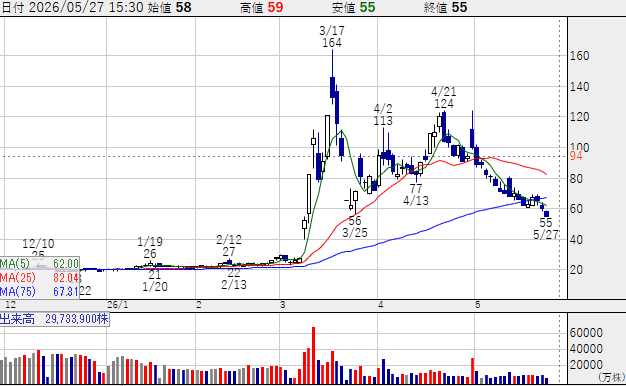
Task: Click the 日付 2026/05/27 15:30 header
Action: (x=72, y=8)
